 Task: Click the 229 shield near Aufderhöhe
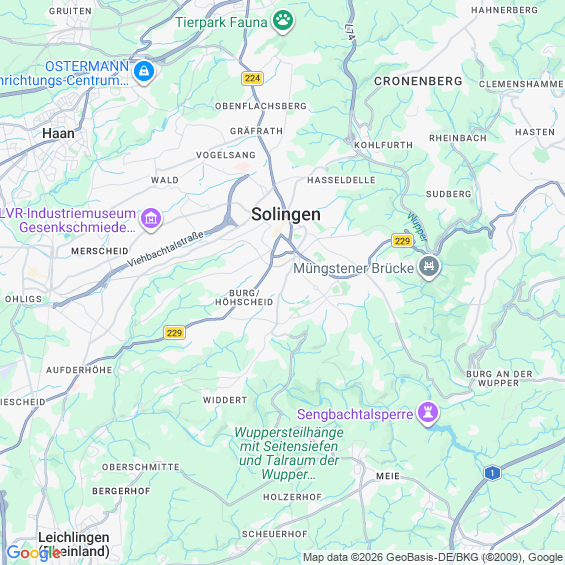click(x=174, y=333)
